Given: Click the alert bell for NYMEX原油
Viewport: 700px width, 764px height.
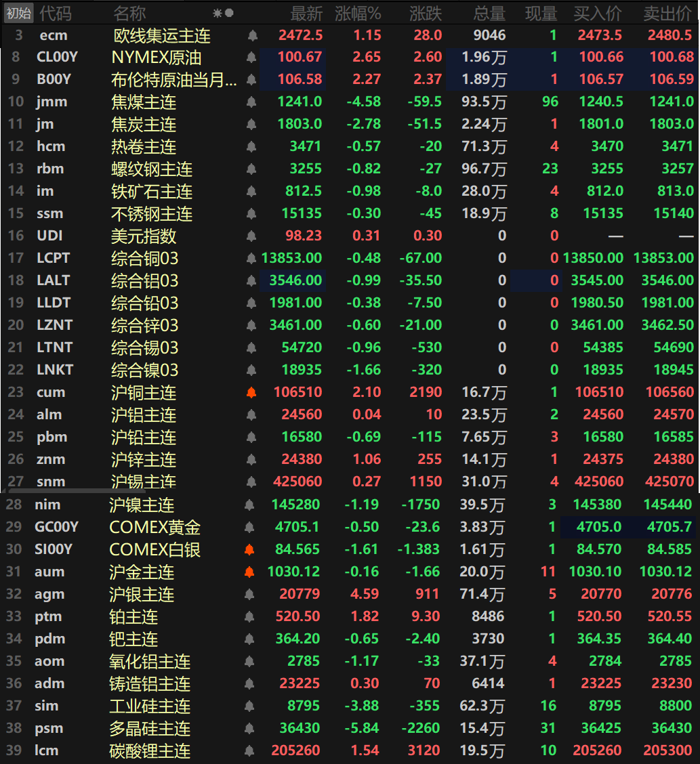Looking at the screenshot, I should point(251,58).
